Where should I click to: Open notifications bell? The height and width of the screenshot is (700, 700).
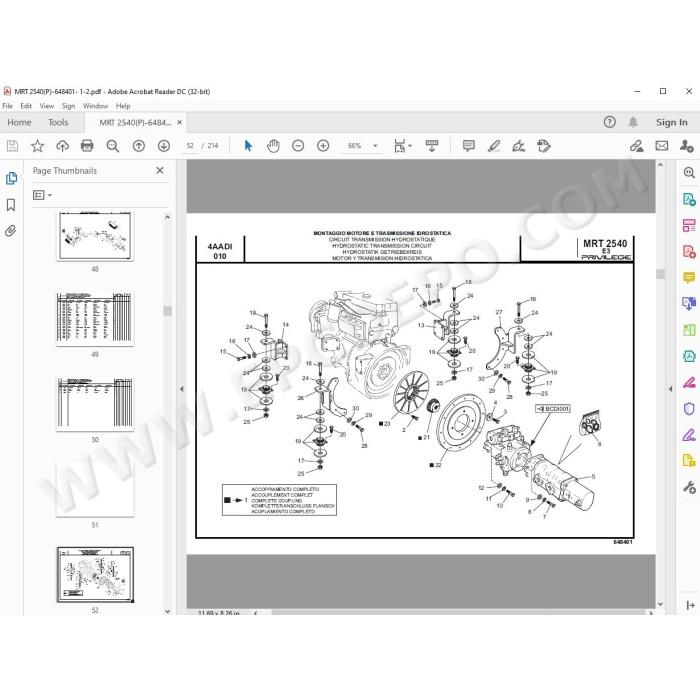[633, 122]
